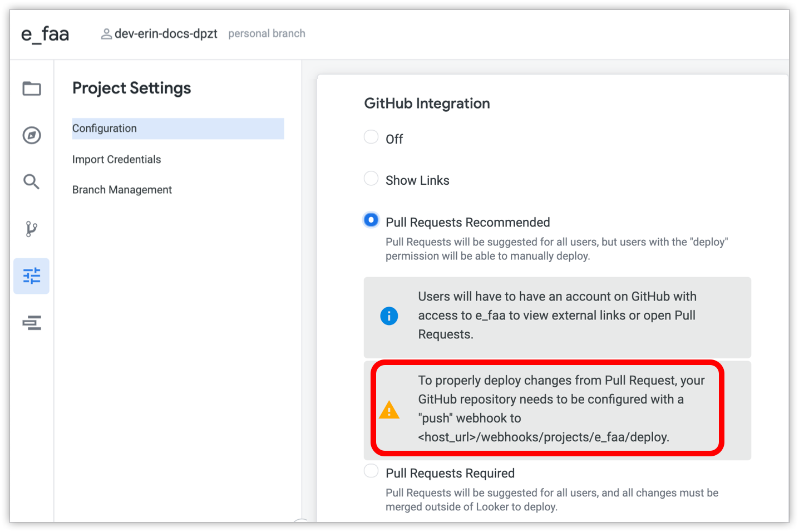Go to Import Credentials section
799x532 pixels.
point(116,160)
